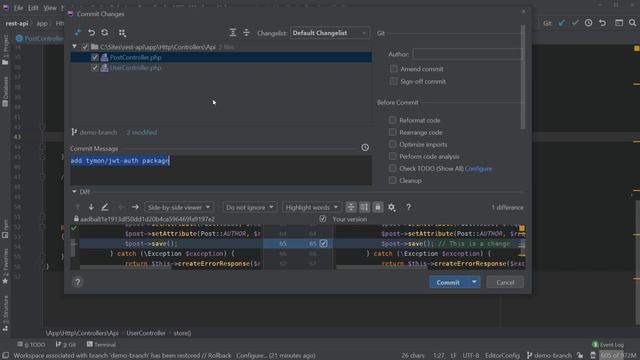
Task: Uncheck UserController.php checkbox
Action: tap(95, 68)
